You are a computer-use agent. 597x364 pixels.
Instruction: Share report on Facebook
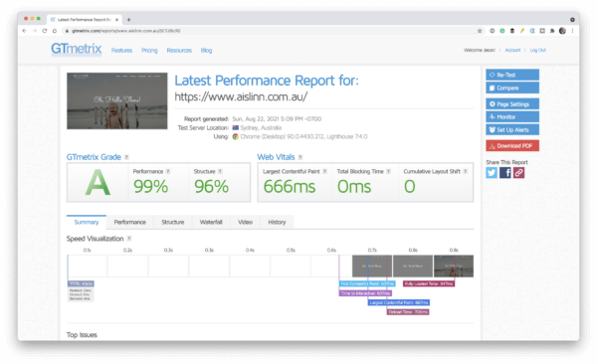[x=504, y=173]
